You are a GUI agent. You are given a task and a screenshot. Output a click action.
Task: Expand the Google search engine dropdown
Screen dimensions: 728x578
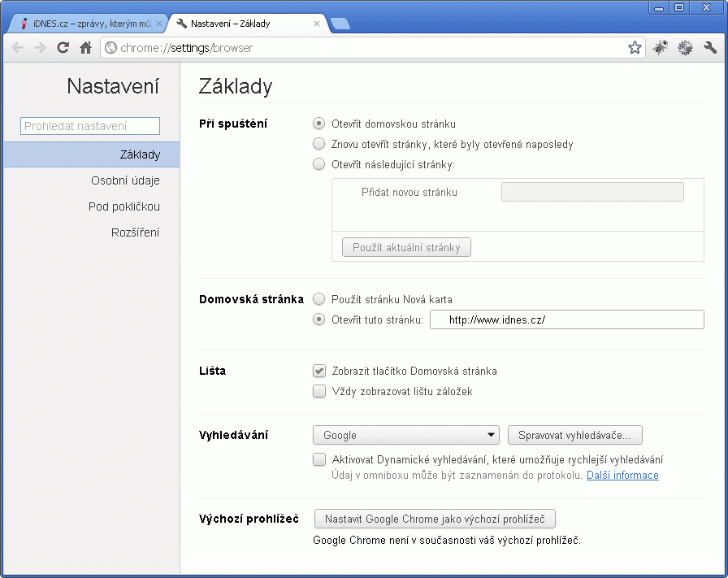tap(406, 436)
